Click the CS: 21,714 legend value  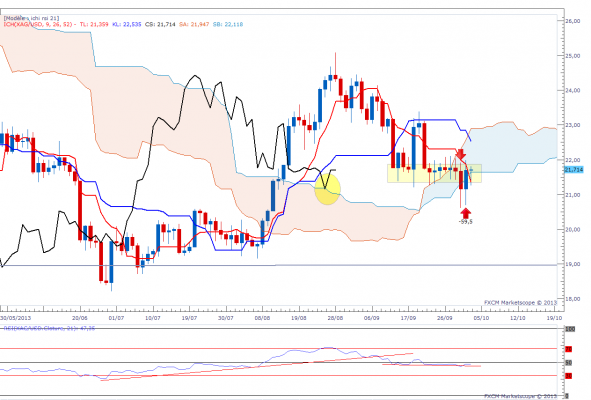pos(160,24)
